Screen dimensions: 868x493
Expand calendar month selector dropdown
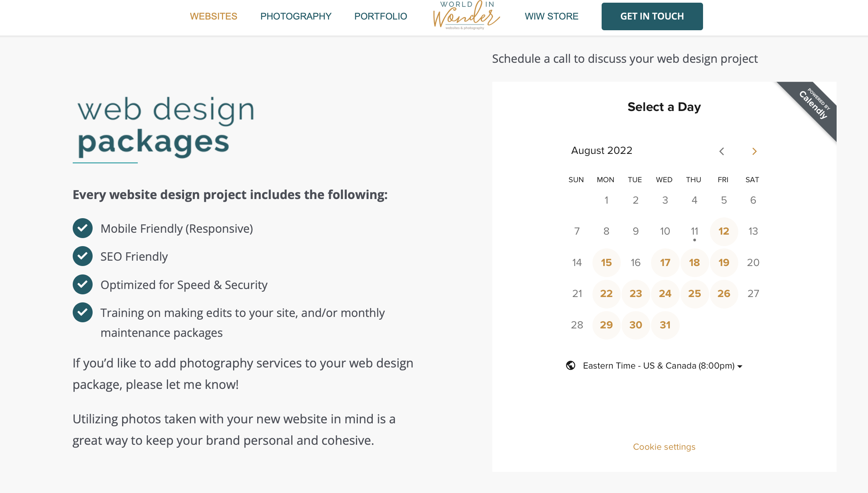coord(602,150)
